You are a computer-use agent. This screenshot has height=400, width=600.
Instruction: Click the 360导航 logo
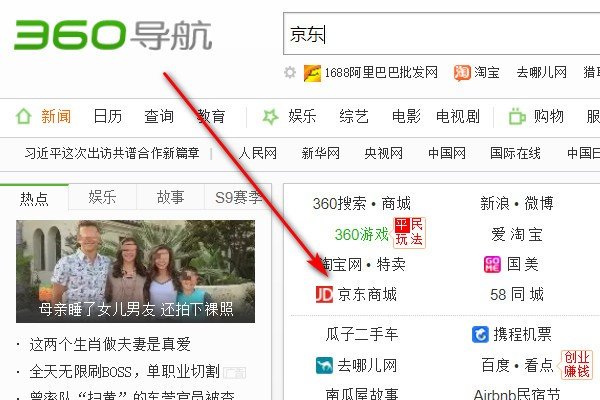pos(113,35)
